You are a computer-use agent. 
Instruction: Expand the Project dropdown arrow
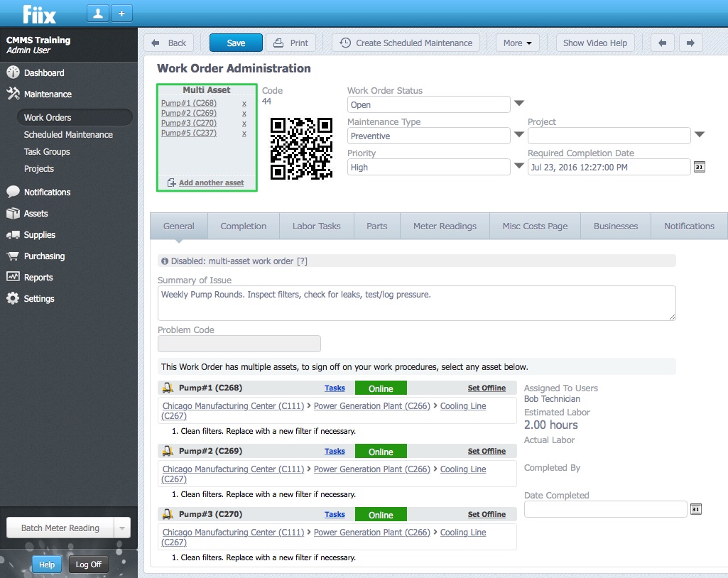[x=700, y=134]
